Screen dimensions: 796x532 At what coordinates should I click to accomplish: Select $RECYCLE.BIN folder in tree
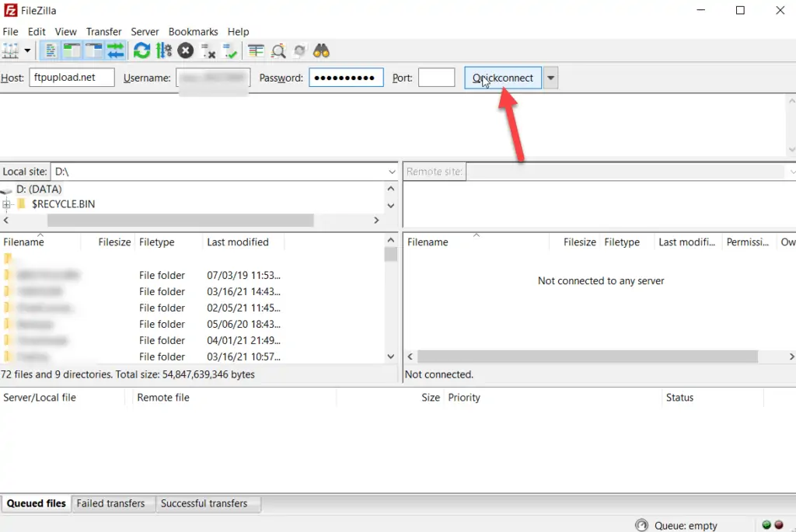[x=64, y=204]
